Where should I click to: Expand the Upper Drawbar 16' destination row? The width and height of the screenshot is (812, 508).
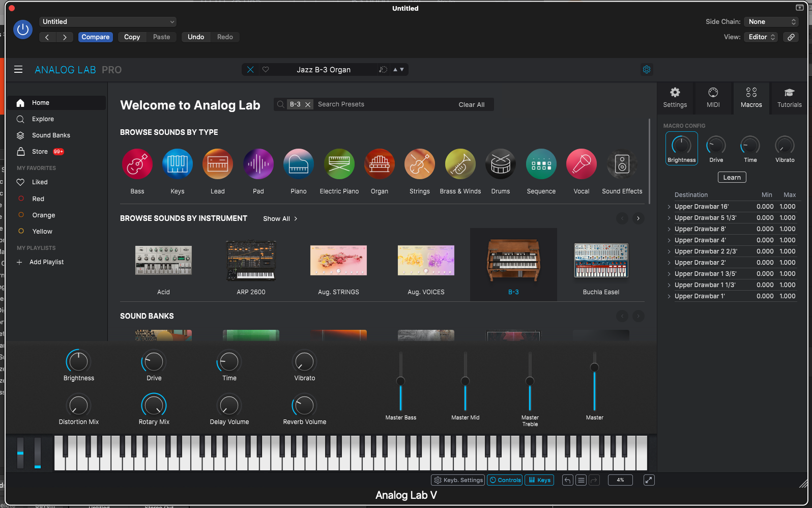[x=669, y=207]
